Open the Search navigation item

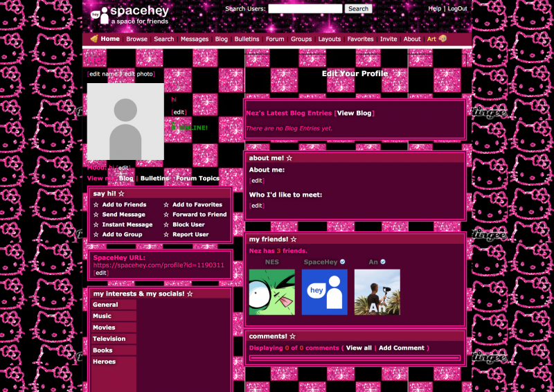click(164, 39)
